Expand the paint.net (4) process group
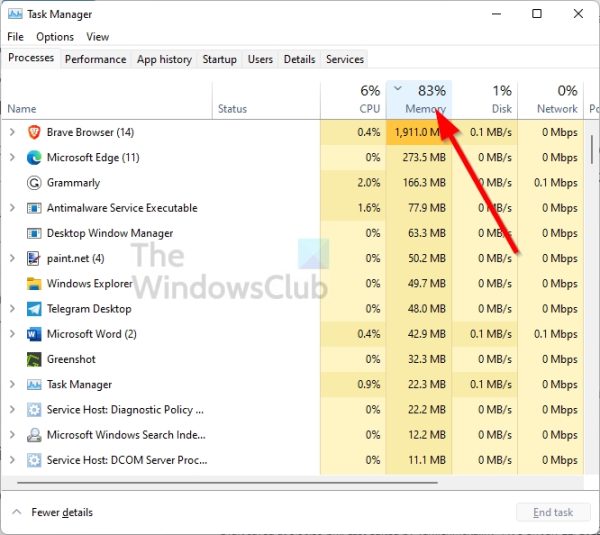The image size is (600, 535). (12, 259)
